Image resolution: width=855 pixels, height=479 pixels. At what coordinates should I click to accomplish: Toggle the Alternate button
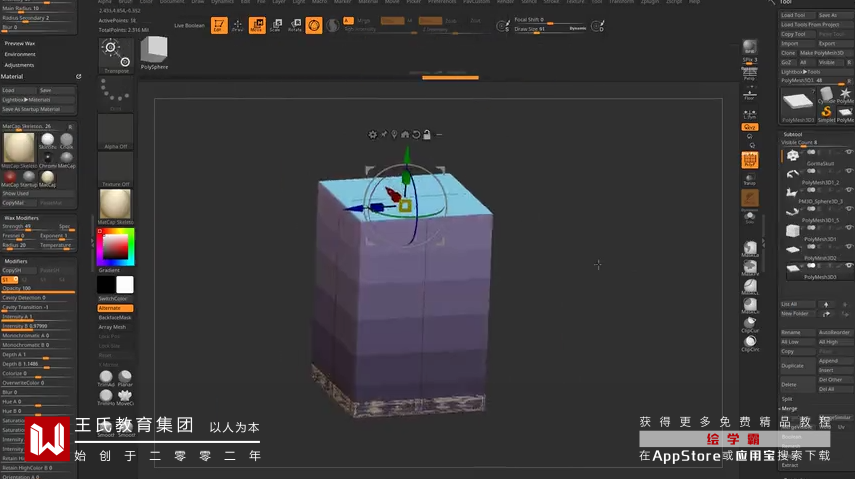click(x=115, y=308)
